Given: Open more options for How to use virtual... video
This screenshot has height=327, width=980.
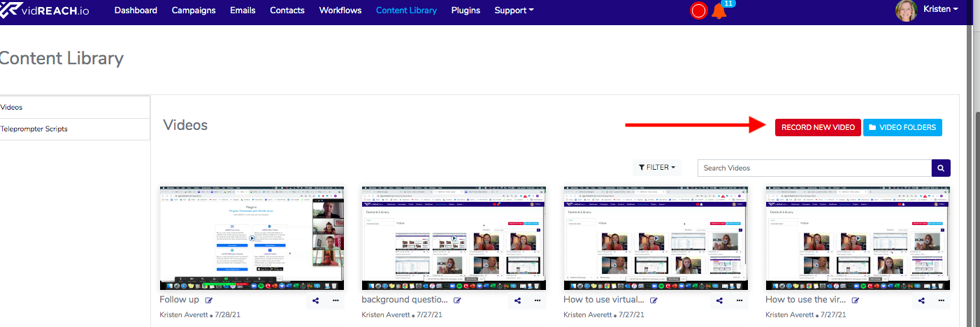Looking at the screenshot, I should pos(740,300).
